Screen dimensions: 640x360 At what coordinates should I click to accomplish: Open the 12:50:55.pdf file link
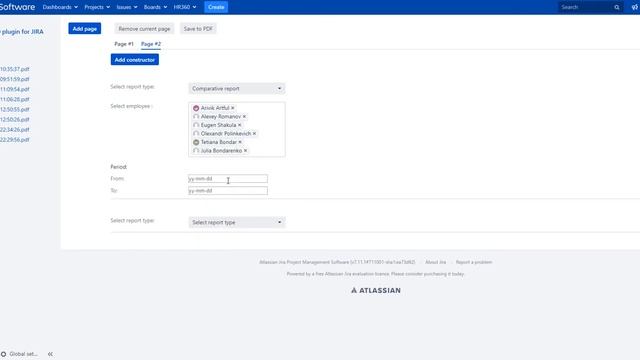(15, 109)
